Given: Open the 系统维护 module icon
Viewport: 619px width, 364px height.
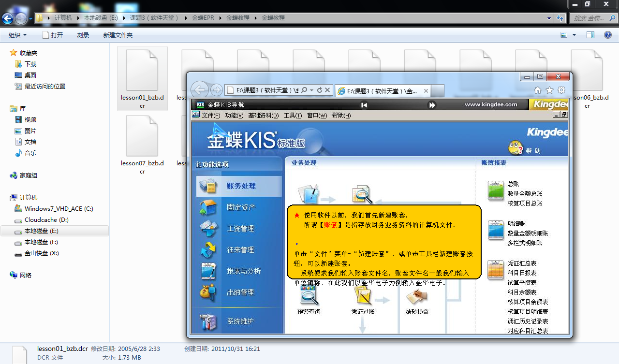Looking at the screenshot, I should (208, 321).
